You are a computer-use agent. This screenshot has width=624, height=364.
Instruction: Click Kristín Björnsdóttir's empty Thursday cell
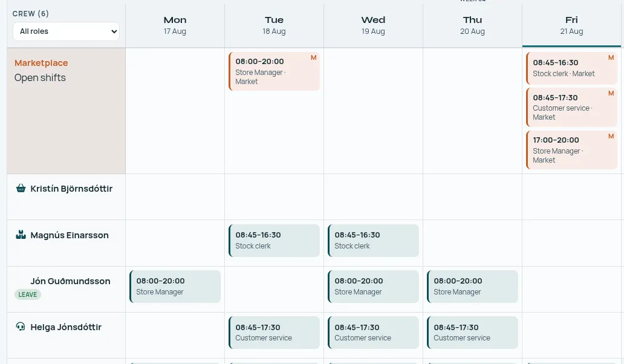(x=472, y=197)
